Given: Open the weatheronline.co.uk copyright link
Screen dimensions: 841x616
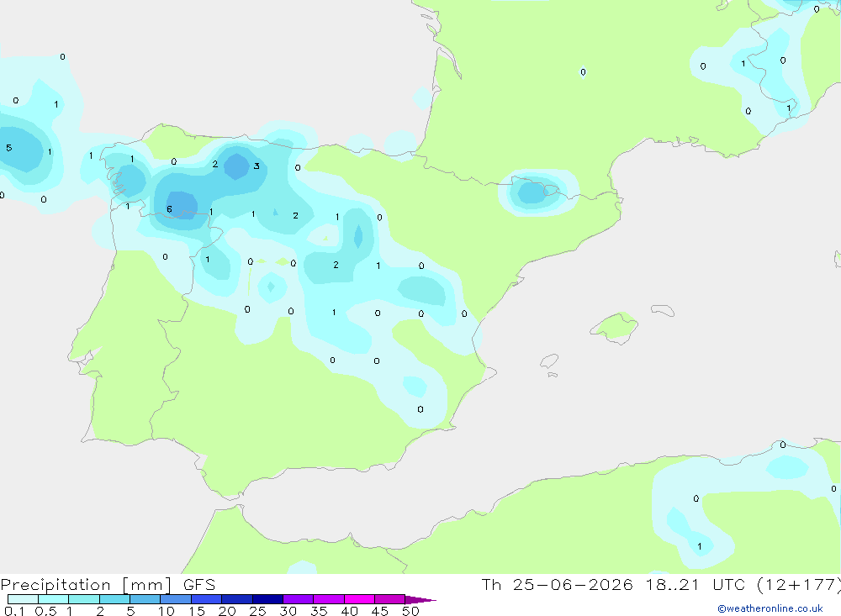Looking at the screenshot, I should (770, 608).
